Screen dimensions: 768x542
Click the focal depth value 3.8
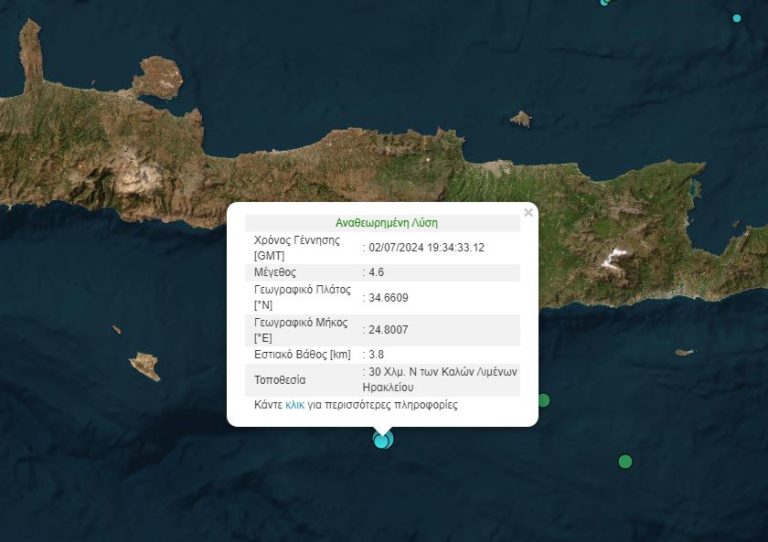click(x=376, y=354)
